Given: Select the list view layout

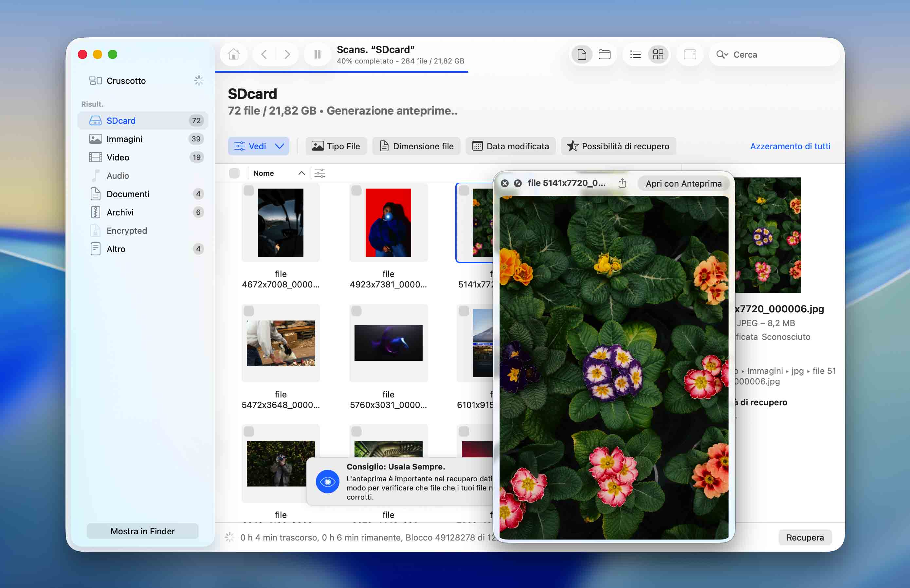Looking at the screenshot, I should [x=636, y=55].
